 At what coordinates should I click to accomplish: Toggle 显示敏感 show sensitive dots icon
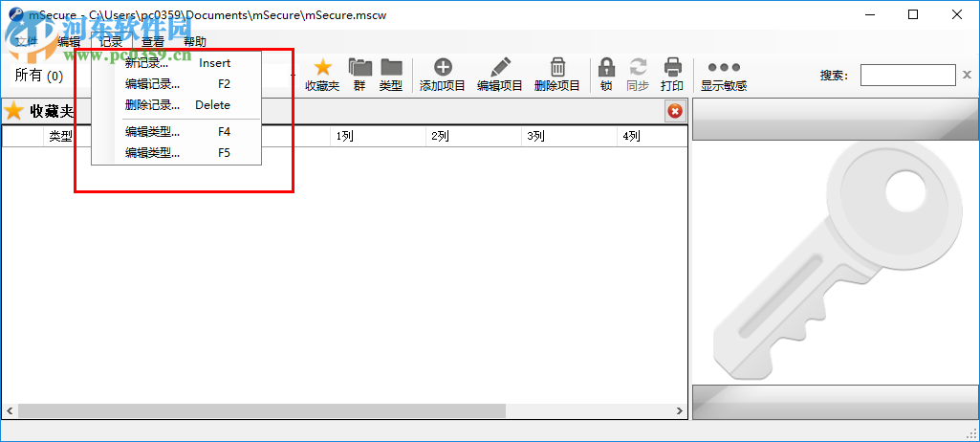click(724, 67)
